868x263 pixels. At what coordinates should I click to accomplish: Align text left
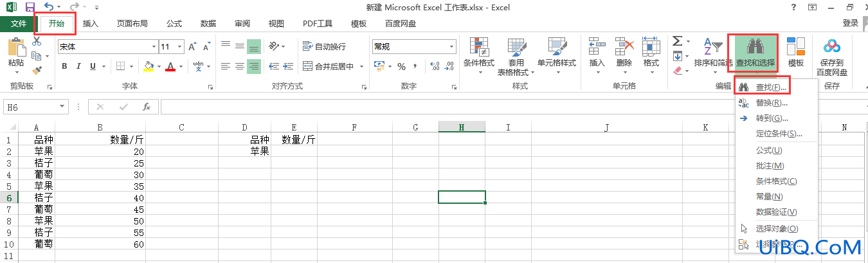point(226,66)
